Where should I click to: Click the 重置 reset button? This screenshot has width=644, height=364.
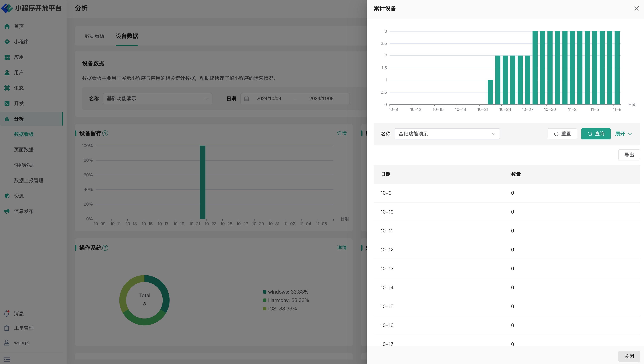562,134
